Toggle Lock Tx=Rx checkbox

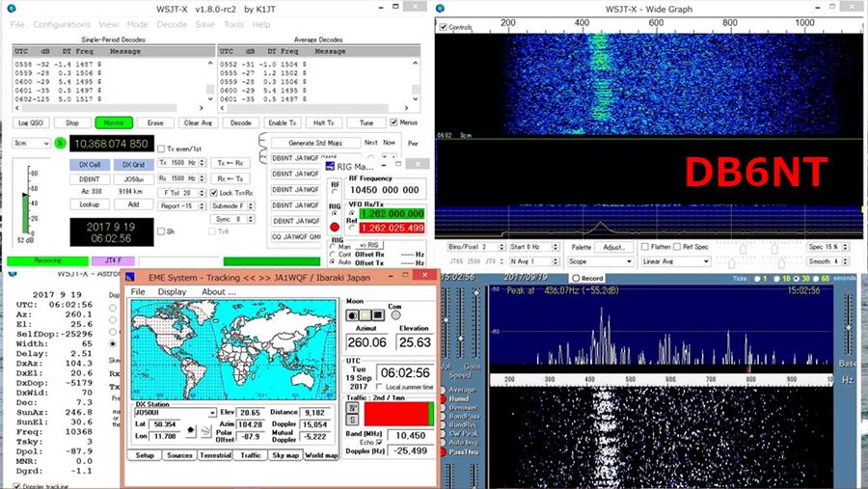(214, 193)
